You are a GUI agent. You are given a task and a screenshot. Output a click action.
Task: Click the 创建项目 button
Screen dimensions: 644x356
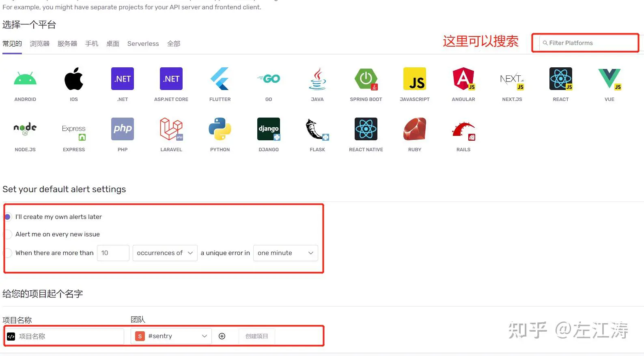[x=256, y=336]
